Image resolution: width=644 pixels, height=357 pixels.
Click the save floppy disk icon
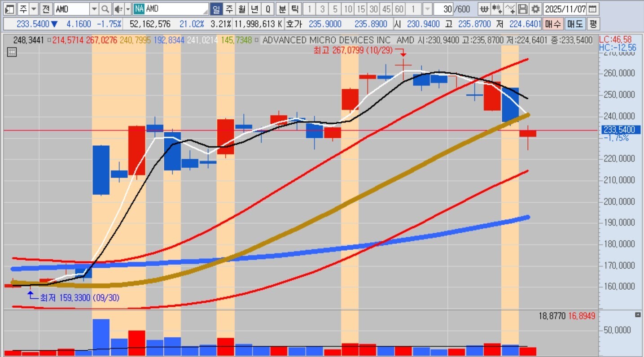click(x=522, y=9)
